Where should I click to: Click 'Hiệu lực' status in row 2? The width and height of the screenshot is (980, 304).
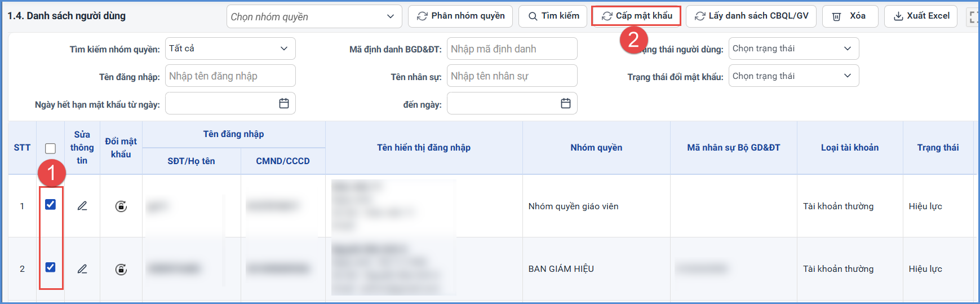925,269
